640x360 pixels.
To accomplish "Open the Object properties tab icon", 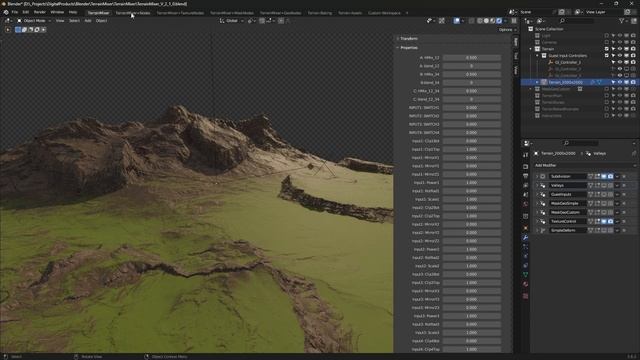I will (525, 228).
